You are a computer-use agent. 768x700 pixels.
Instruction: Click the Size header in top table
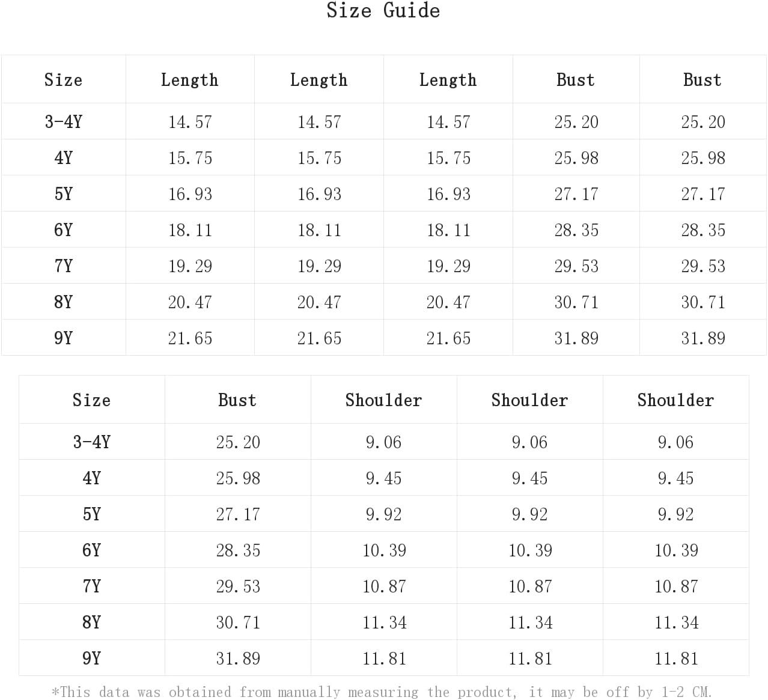coord(63,79)
